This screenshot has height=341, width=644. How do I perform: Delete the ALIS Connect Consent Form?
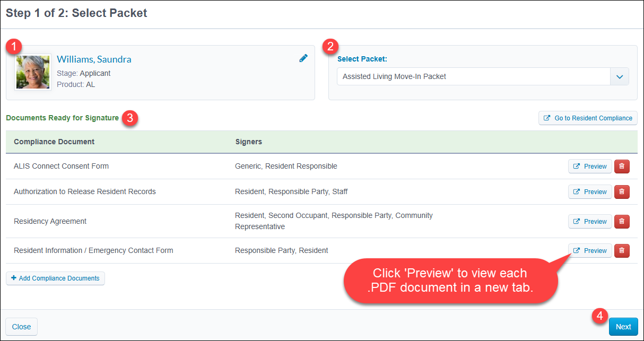coord(622,166)
